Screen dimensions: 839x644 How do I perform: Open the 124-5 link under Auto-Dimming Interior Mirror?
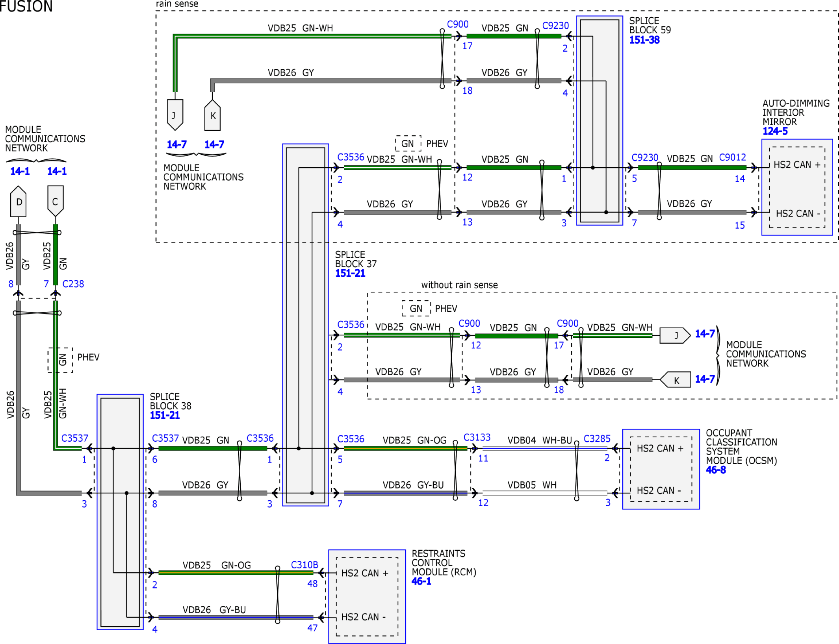[775, 131]
